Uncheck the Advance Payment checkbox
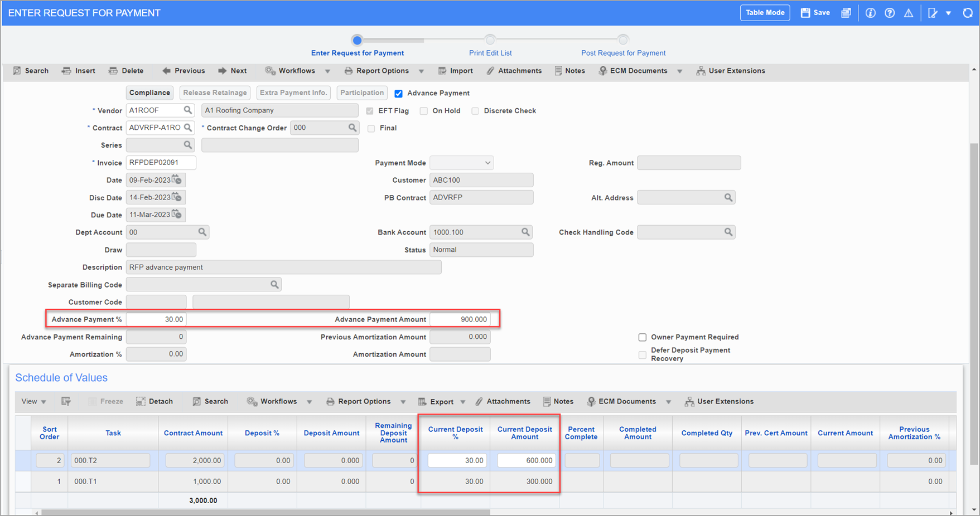The image size is (980, 516). point(399,94)
